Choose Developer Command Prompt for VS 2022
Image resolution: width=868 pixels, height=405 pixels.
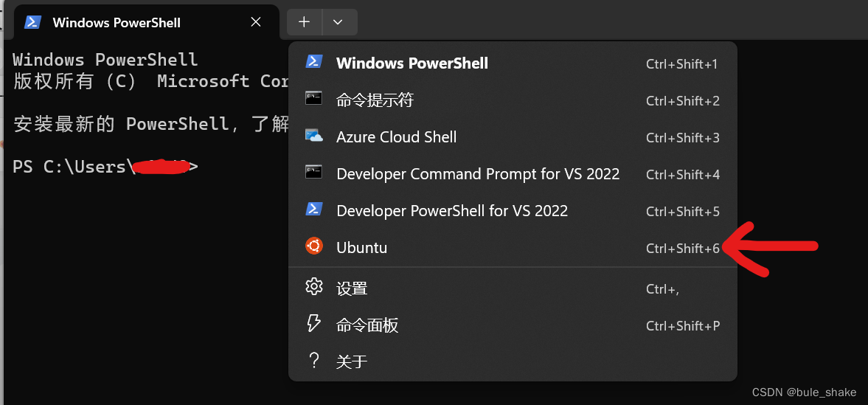click(x=513, y=174)
